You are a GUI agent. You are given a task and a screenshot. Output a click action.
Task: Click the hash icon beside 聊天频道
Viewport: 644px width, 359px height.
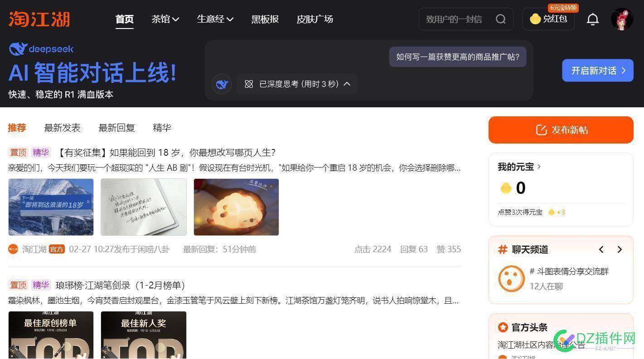pyautogui.click(x=503, y=249)
